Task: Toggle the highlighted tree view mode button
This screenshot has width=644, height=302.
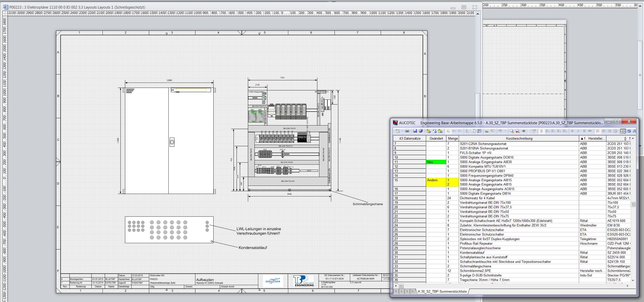Action: (x=623, y=131)
